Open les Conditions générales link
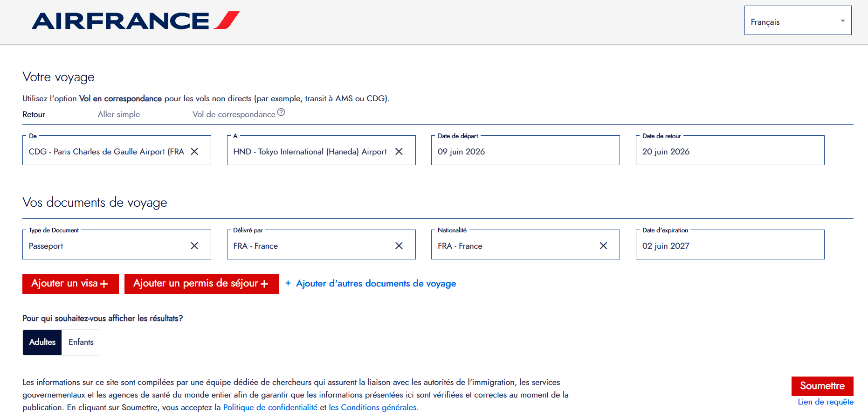This screenshot has height=419, width=868. point(374,407)
